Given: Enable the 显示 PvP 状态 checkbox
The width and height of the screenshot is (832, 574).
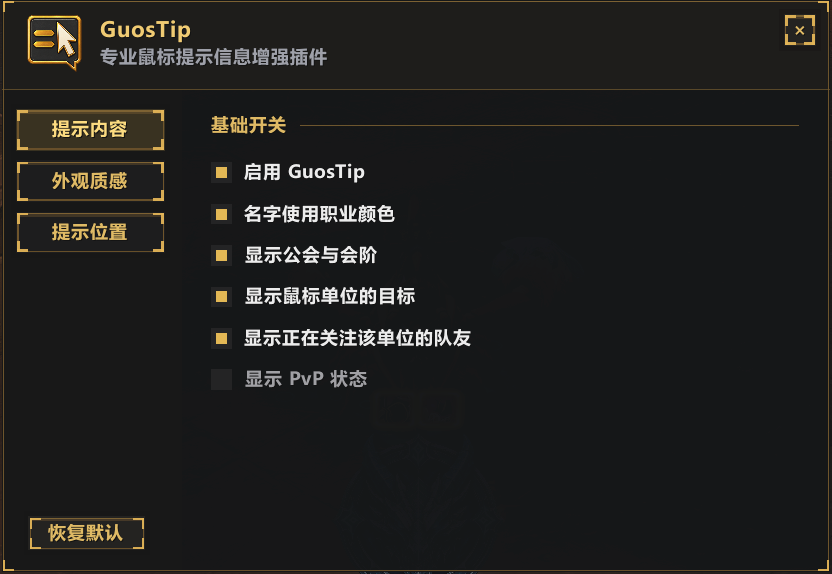Looking at the screenshot, I should click(x=221, y=379).
